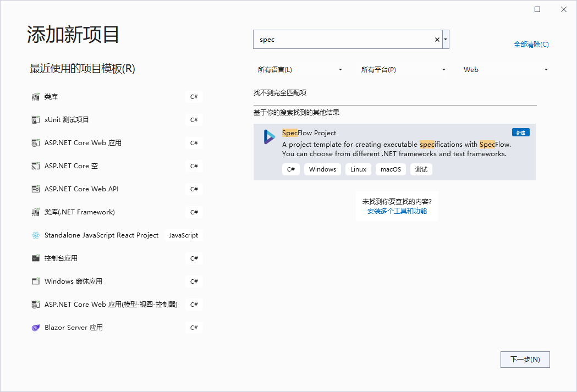Maximize the 添加新项目 dialog window
577x392 pixels.
537,9
